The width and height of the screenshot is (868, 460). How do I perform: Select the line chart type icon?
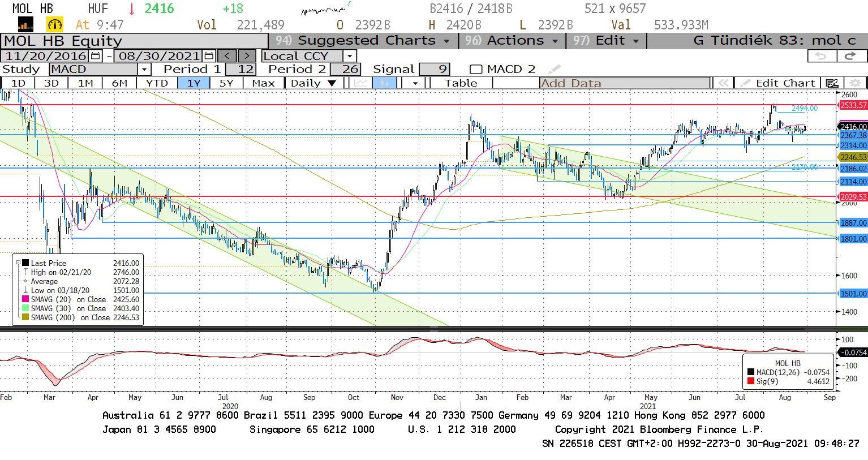(360, 83)
